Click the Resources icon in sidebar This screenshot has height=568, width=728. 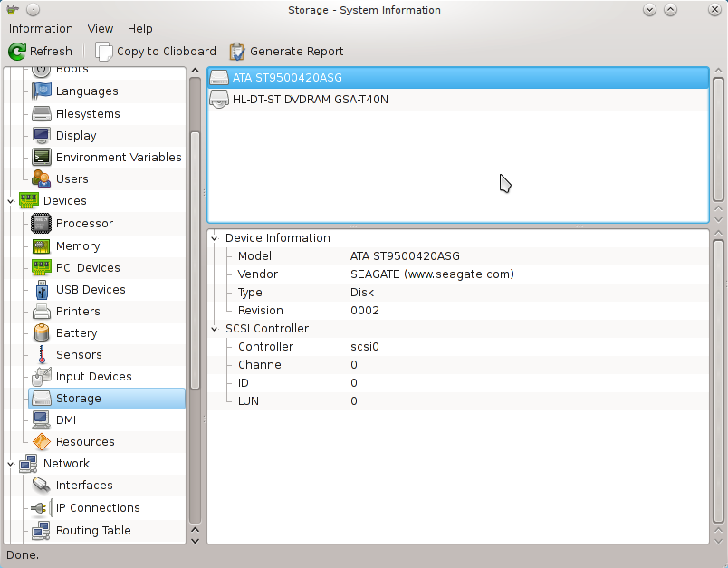tap(42, 442)
